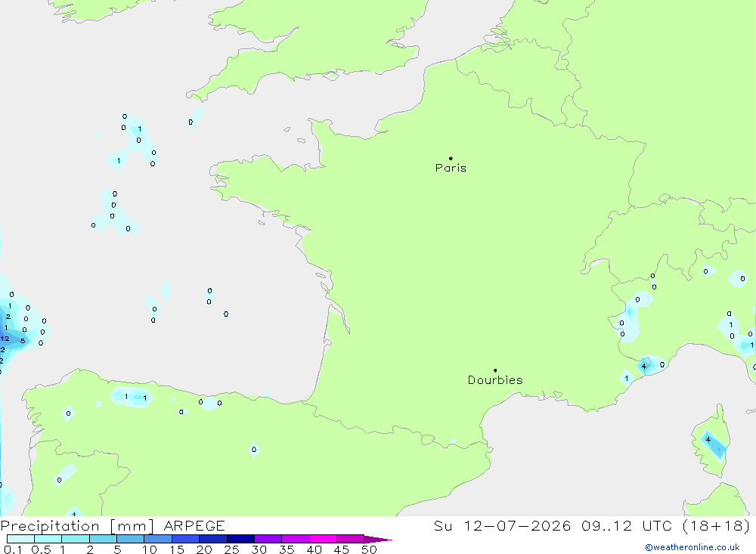
Task: Pick the magenta 40 mm legend swatch
Action: pyautogui.click(x=323, y=539)
